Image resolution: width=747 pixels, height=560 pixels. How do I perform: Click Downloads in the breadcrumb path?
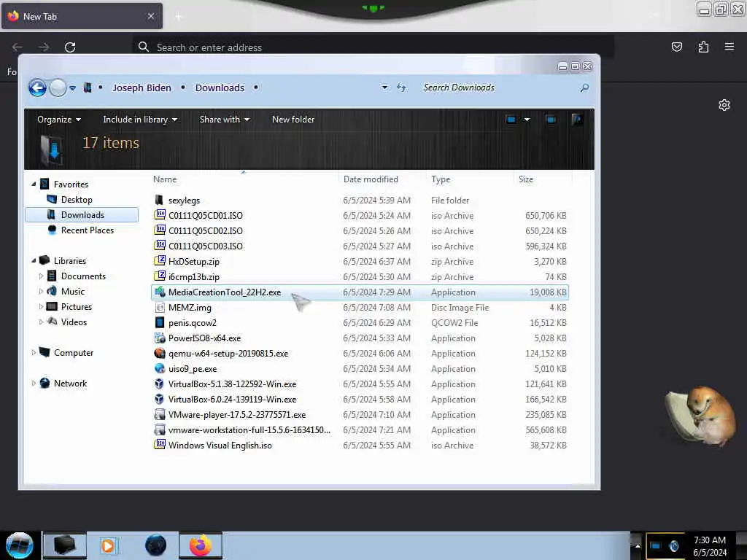pyautogui.click(x=220, y=87)
